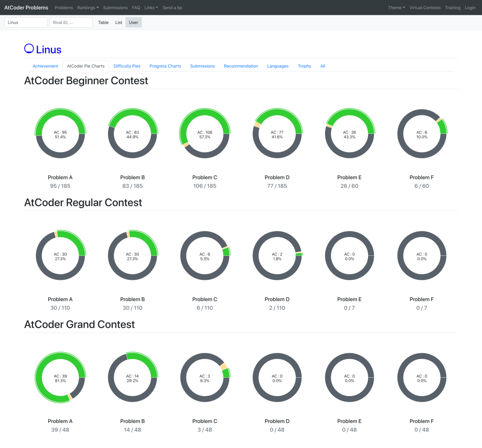The image size is (482, 448).
Task: Click the Beginner Contest Problem B 44.9% pie
Action: [x=133, y=134]
